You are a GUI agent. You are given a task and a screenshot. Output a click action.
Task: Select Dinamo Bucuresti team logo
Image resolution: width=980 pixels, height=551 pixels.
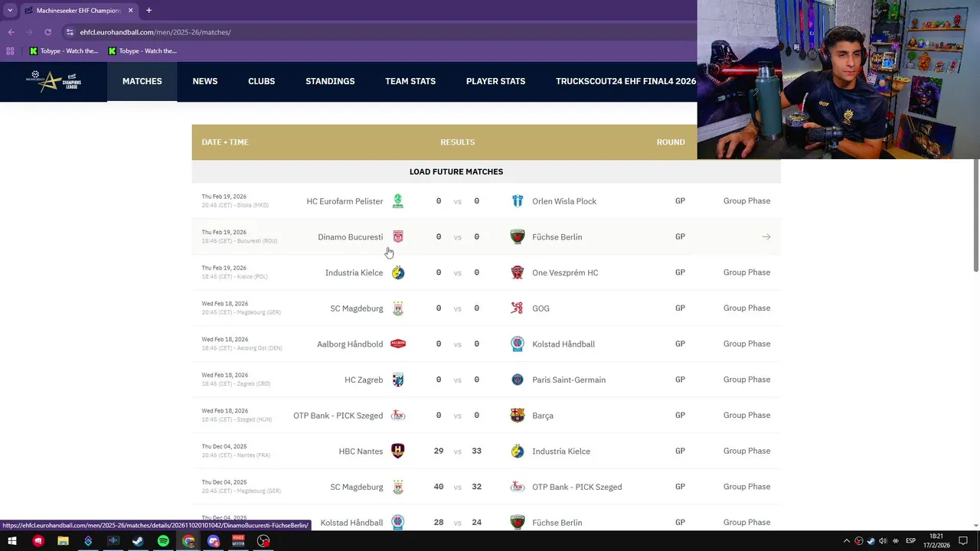tap(398, 236)
